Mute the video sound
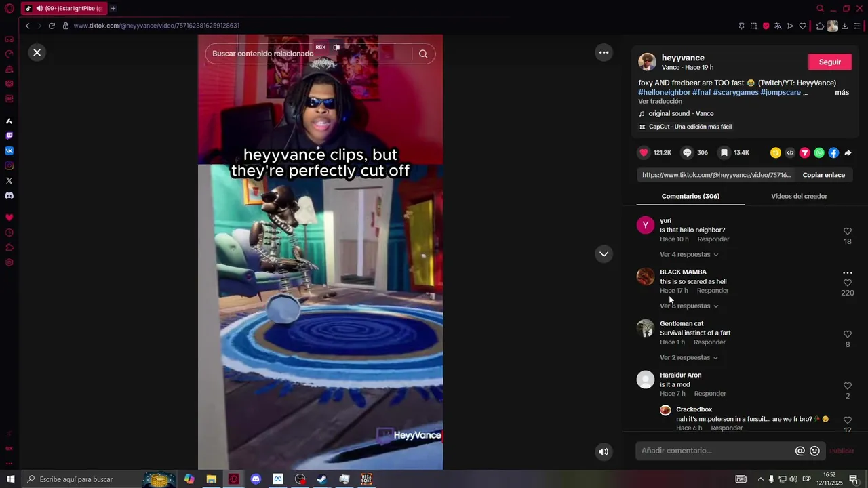This screenshot has width=868, height=488. (x=604, y=452)
